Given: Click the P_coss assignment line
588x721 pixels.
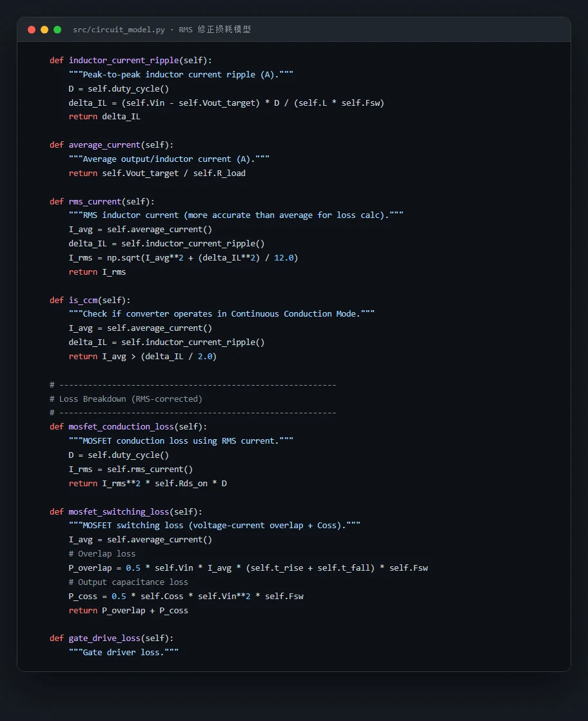Looking at the screenshot, I should (x=186, y=597).
